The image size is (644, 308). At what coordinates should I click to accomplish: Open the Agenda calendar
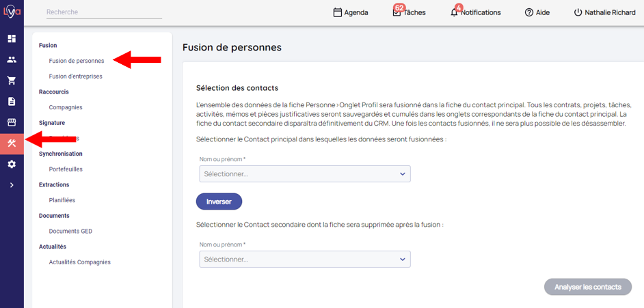pos(350,12)
